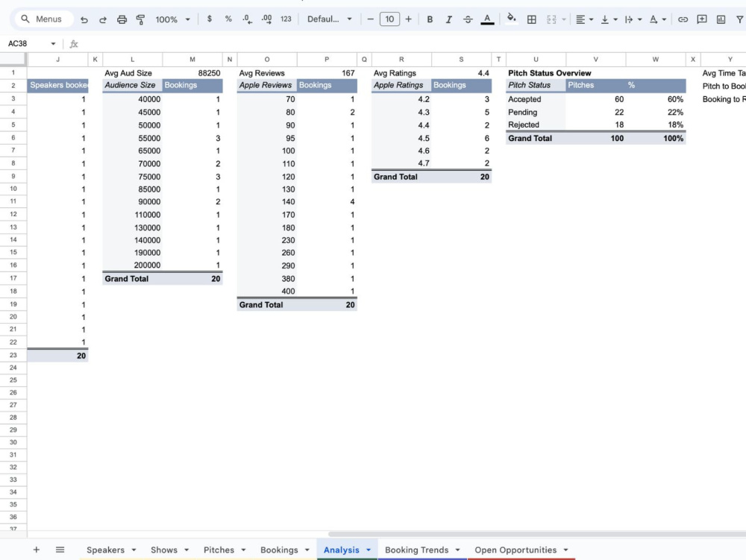
Task: Select the Pitch Status header cell
Action: click(536, 85)
